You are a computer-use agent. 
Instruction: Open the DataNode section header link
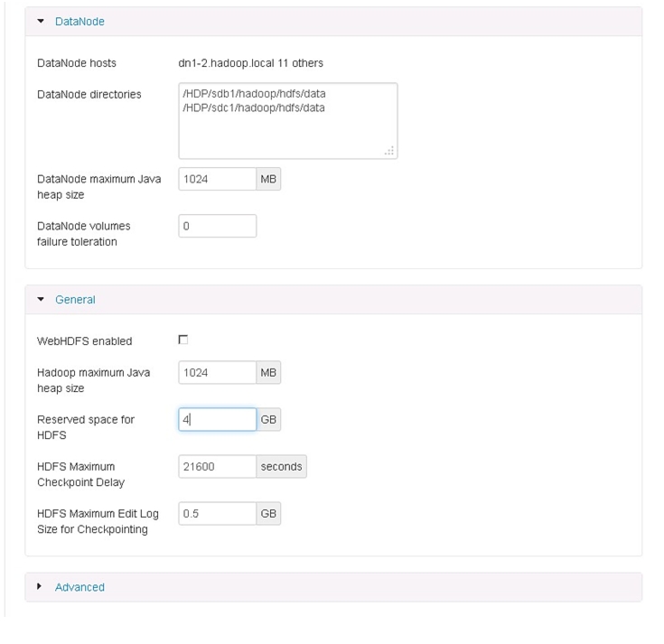[79, 22]
